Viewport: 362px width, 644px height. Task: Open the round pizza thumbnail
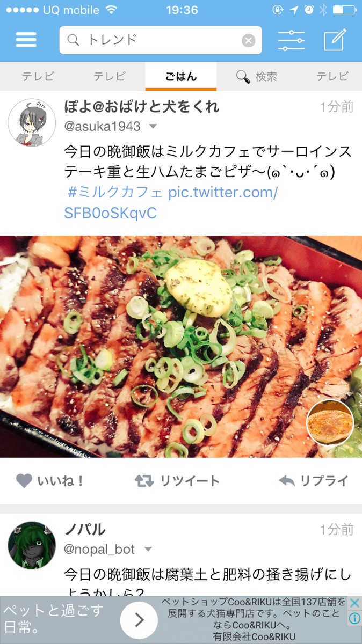(330, 422)
